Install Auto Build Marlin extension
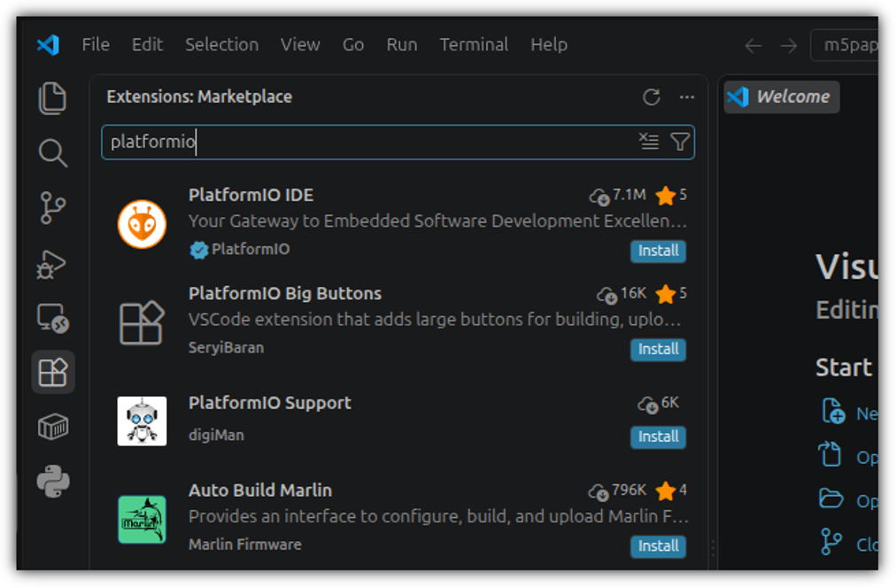This screenshot has width=896, height=588. tap(659, 546)
